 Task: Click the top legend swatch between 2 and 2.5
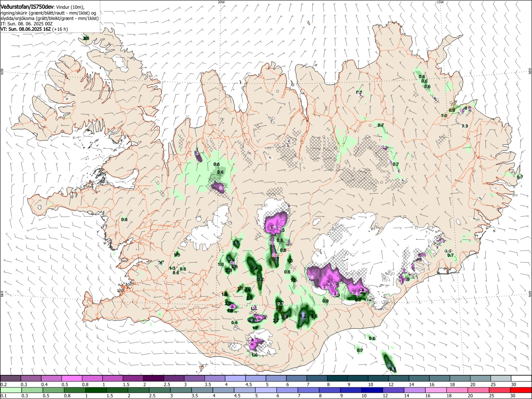pyautogui.click(x=153, y=379)
